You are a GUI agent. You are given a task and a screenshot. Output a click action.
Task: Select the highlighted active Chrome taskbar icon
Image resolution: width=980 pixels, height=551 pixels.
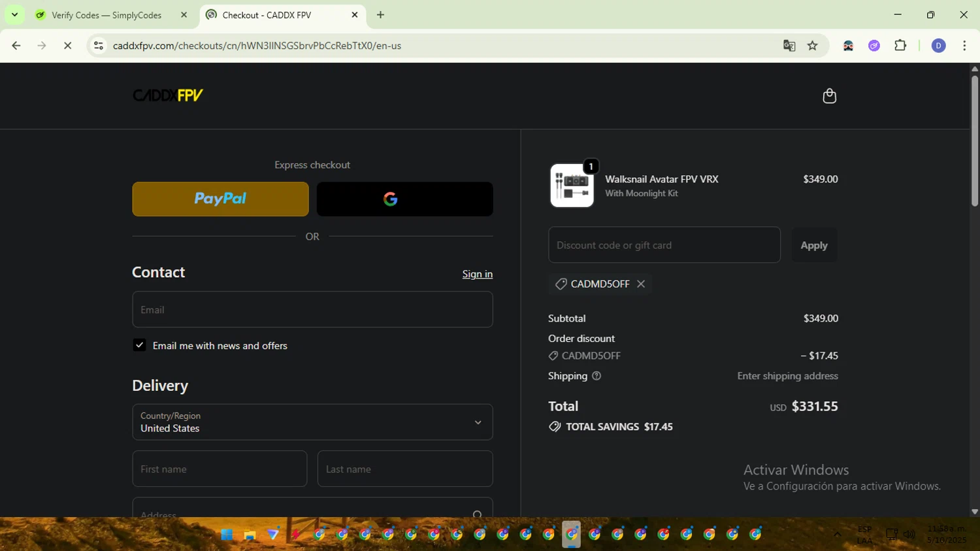(x=572, y=535)
